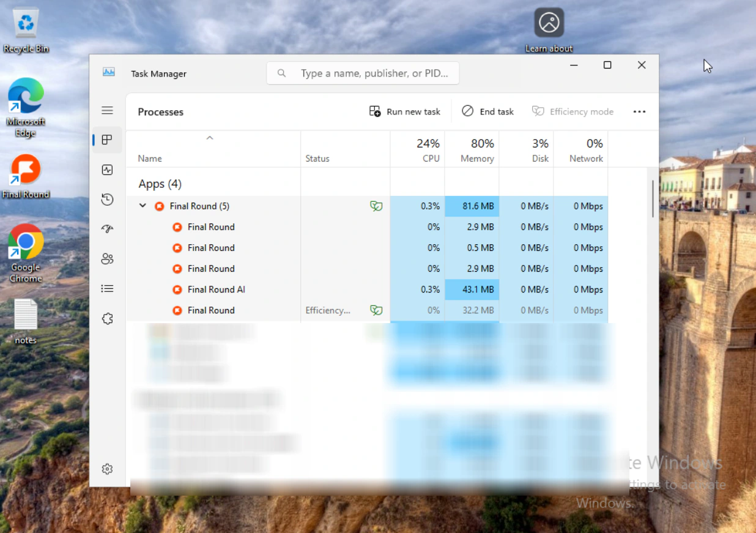Screen dimensions: 756x533
Task: Click the Task Manager app icon in title bar
Action: point(109,72)
